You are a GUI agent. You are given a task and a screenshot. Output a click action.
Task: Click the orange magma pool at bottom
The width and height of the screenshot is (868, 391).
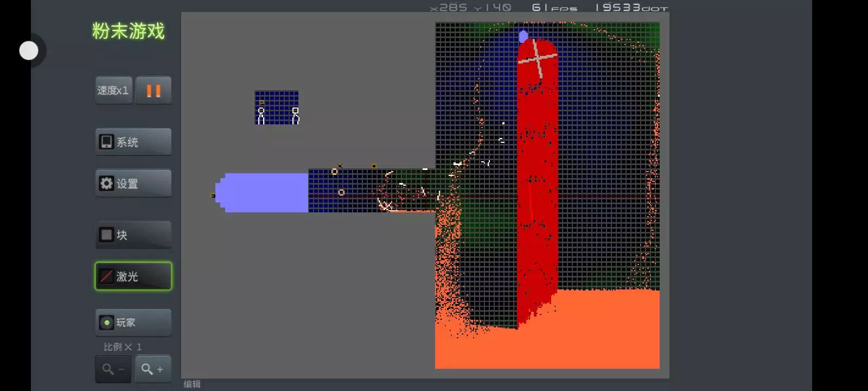(x=547, y=342)
